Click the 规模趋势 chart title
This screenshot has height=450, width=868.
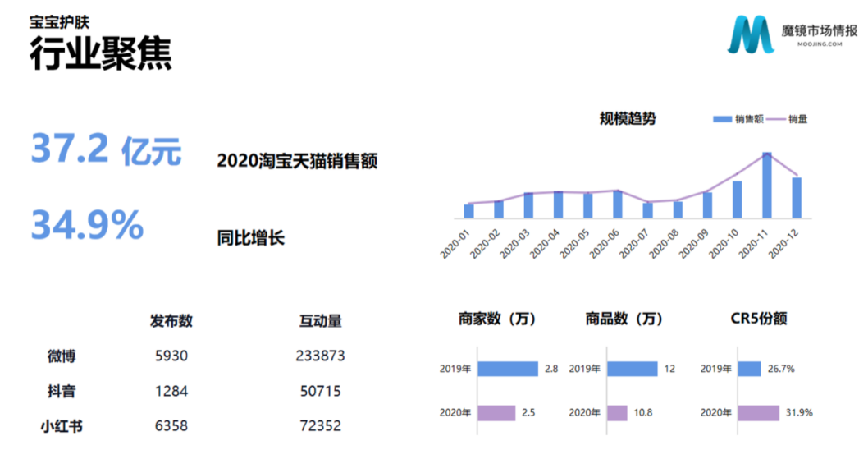[628, 118]
